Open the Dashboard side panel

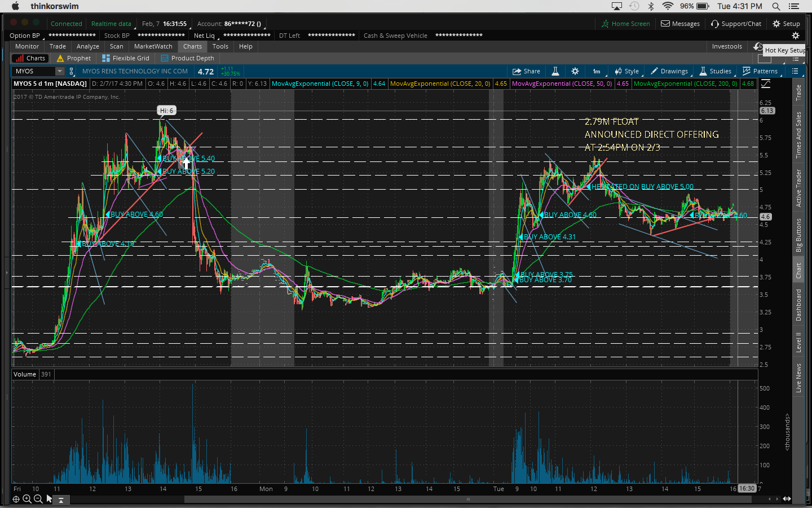[x=798, y=305]
